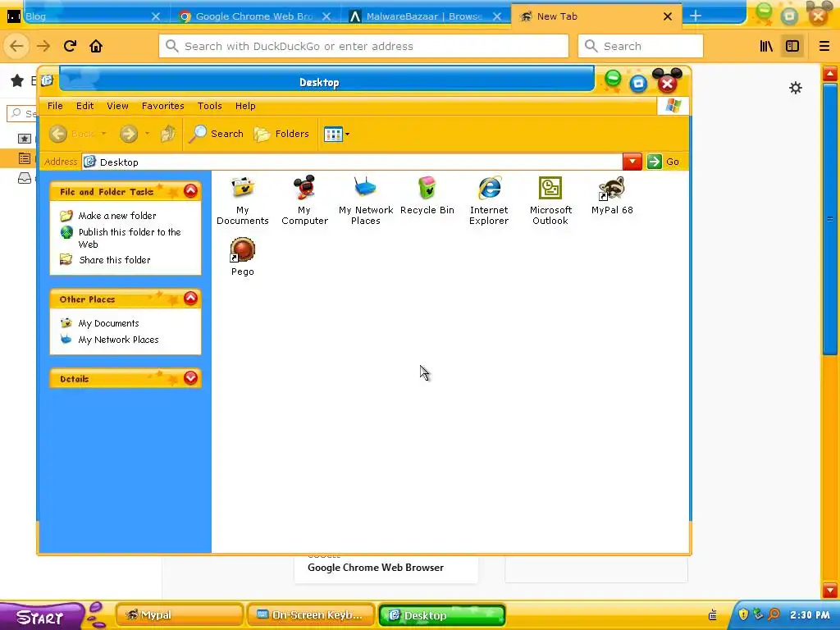Click the DuckDuckGo address bar

click(x=363, y=46)
